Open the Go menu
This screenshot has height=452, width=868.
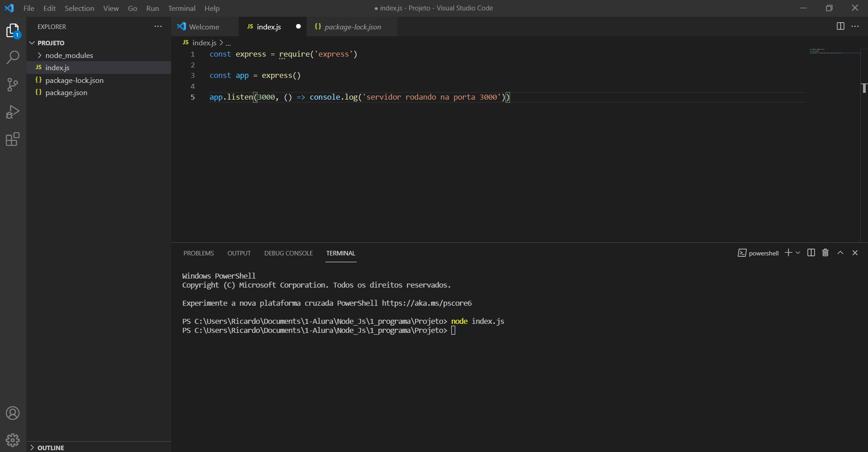coord(133,8)
